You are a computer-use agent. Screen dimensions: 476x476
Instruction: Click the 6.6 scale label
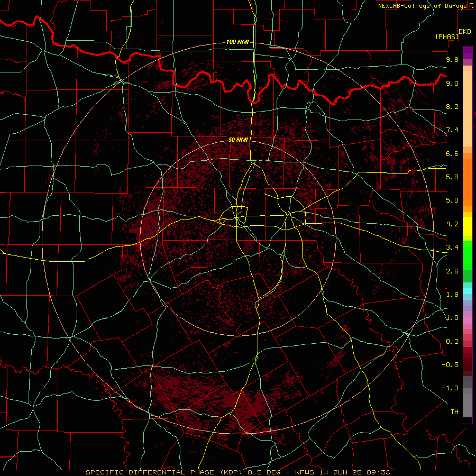(452, 153)
